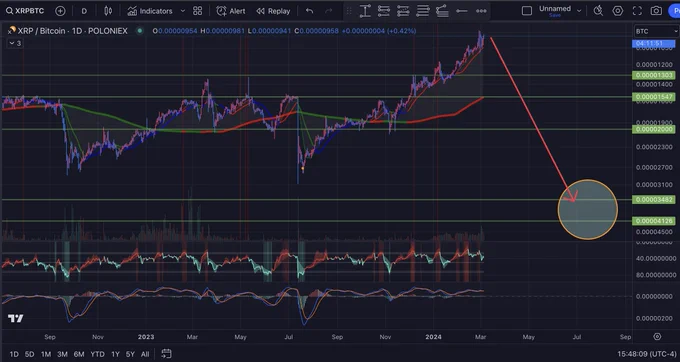Screen dimensions: 680x362
Task: Open the BTC currency dropdown on price axis
Action: tap(656, 31)
